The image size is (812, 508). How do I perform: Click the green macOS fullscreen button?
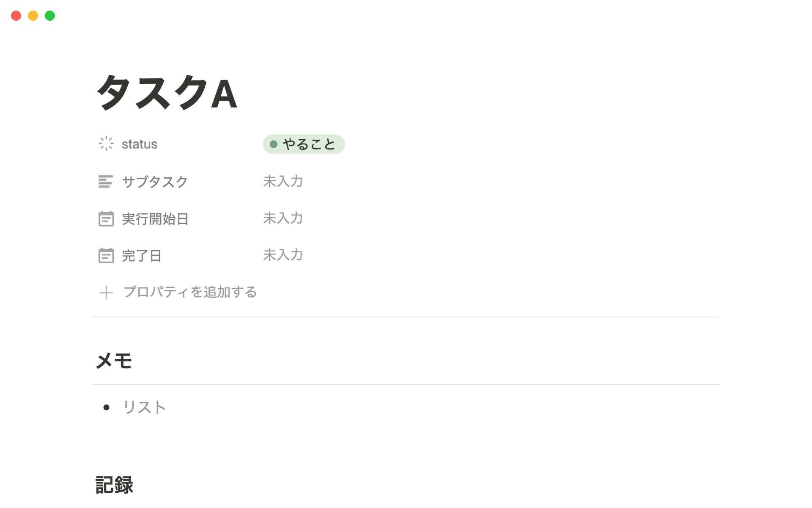(50, 16)
